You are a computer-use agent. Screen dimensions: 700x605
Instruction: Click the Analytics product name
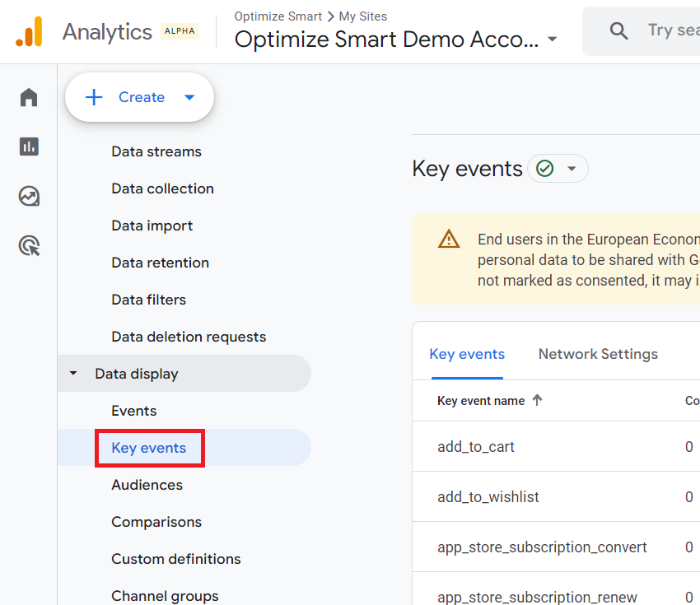pyautogui.click(x=107, y=31)
